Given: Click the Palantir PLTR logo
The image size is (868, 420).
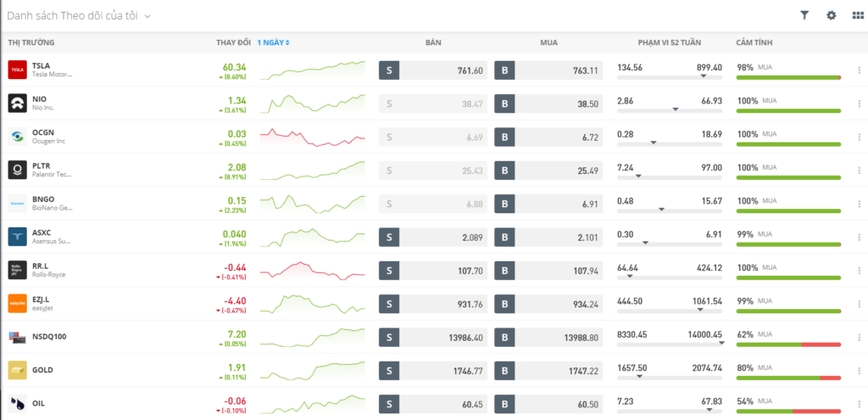Looking at the screenshot, I should [18, 170].
